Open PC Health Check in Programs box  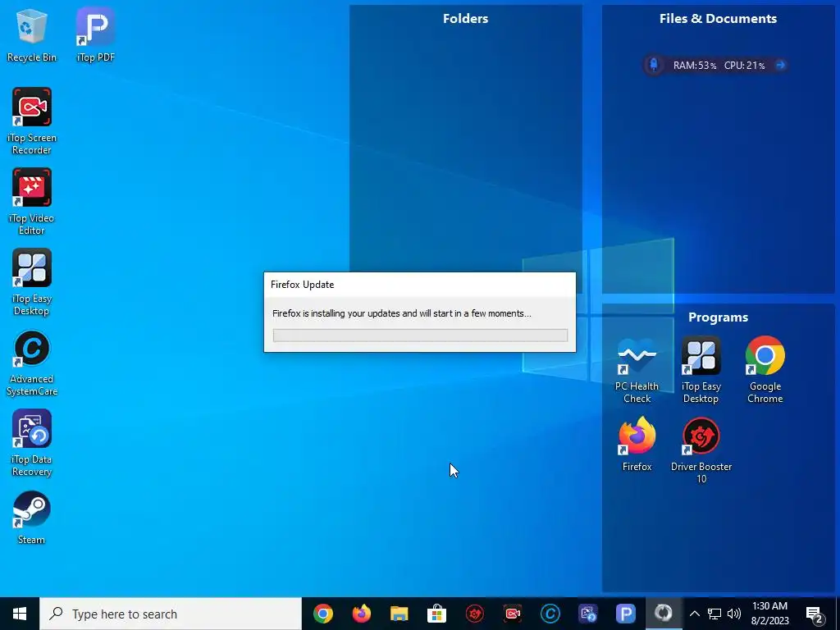pyautogui.click(x=637, y=370)
